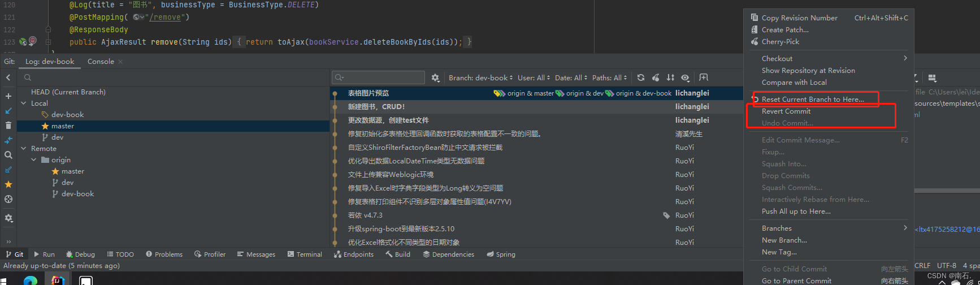This screenshot has width=980, height=285.
Task: Click the Compare with Current arrows icon
Action: pyautogui.click(x=8, y=140)
